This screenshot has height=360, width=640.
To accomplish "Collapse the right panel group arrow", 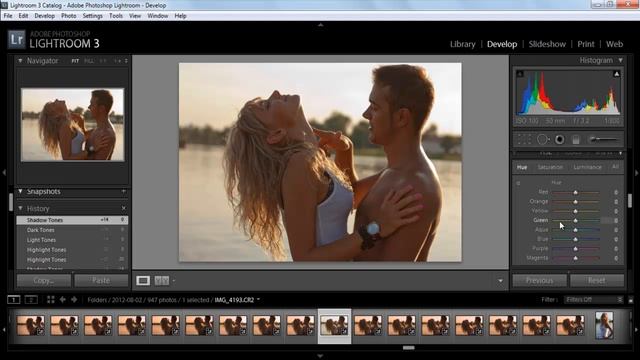I will pos(636,173).
